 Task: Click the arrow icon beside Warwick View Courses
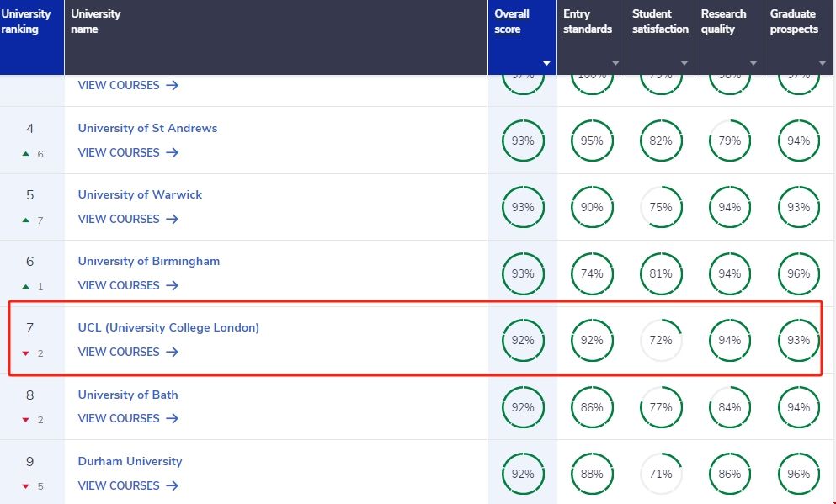click(172, 219)
